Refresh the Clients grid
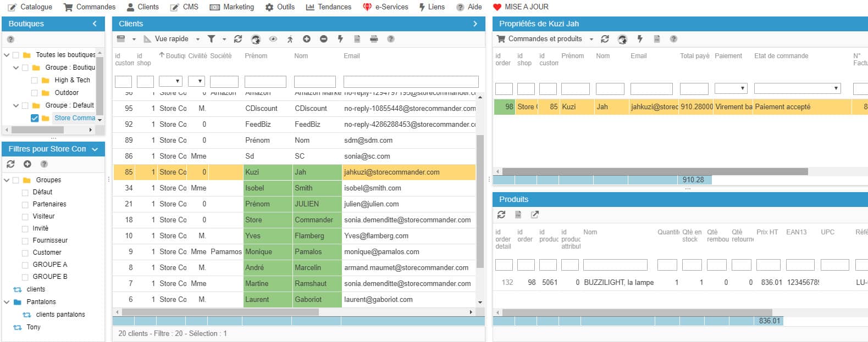Image resolution: width=868 pixels, height=342 pixels. pyautogui.click(x=238, y=39)
